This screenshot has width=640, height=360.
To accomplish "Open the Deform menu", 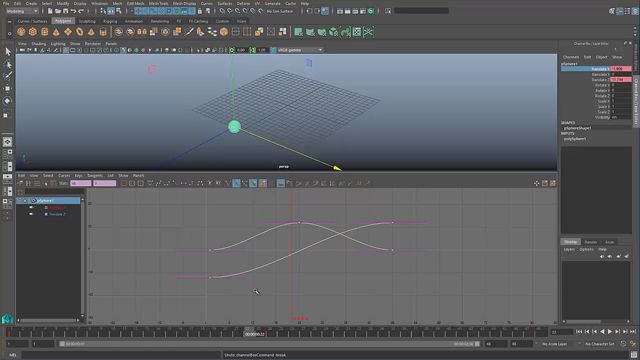I will click(x=243, y=3).
